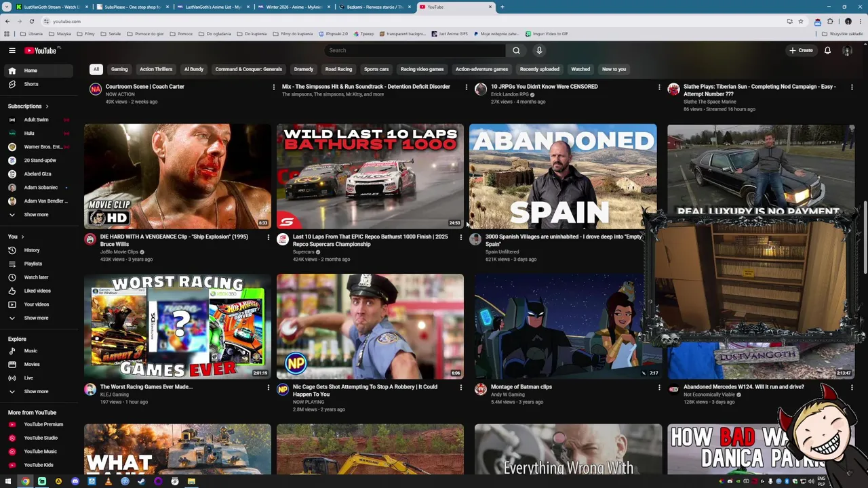Start voice search with microphone icon
Viewport: 868px width, 488px height.
pos(539,50)
